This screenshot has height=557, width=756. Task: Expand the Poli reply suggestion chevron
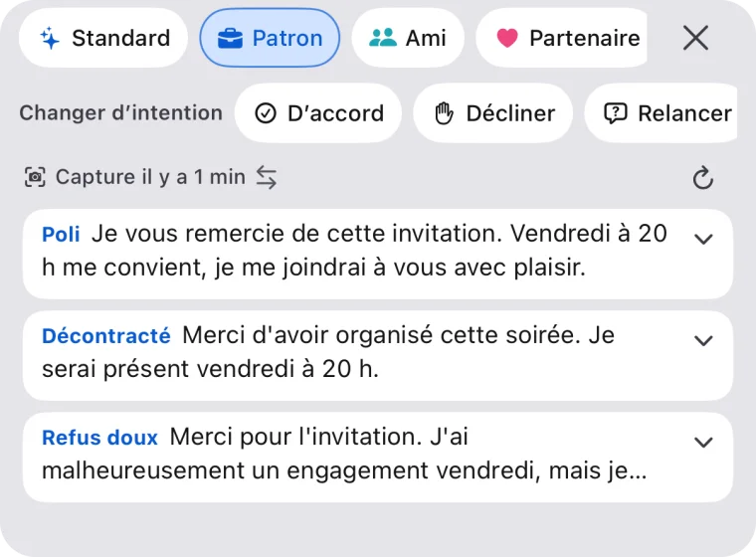[x=703, y=239]
